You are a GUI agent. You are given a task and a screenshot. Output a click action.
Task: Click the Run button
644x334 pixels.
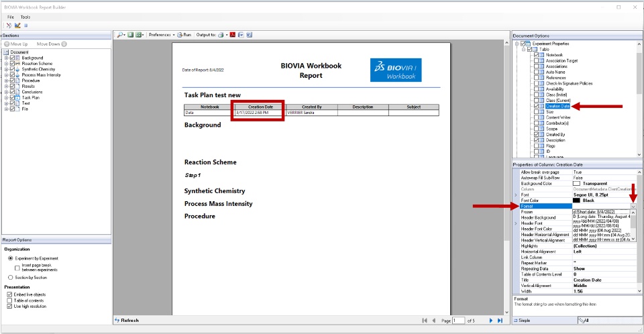184,35
